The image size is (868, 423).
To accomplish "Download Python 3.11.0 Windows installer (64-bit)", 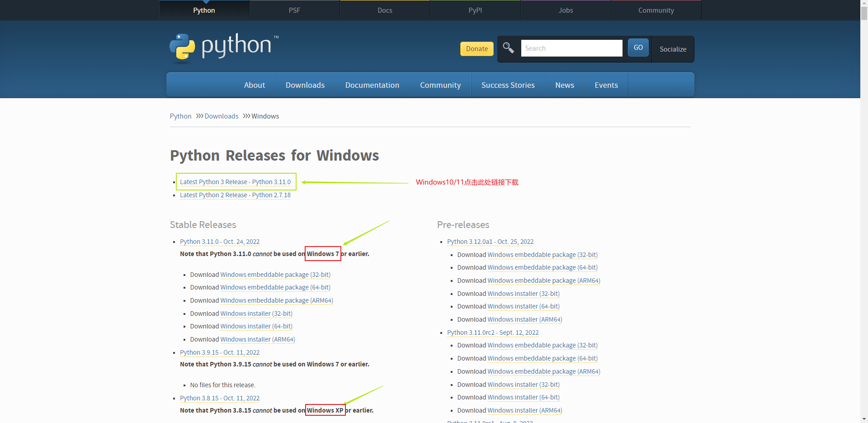I will click(x=256, y=326).
